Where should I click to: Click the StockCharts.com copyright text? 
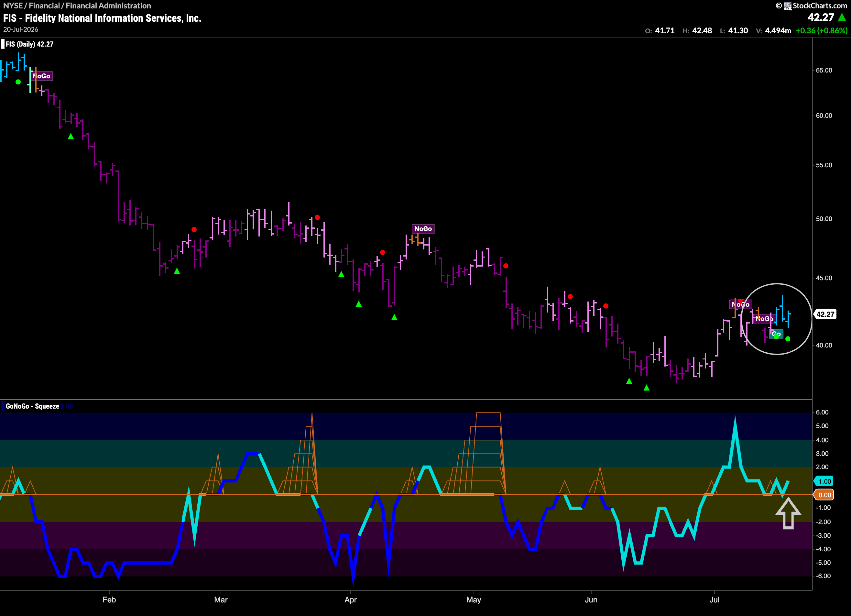(811, 6)
